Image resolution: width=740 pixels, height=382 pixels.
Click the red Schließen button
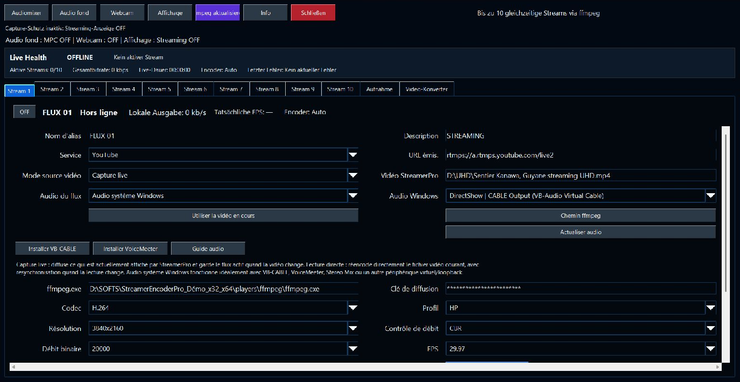click(313, 13)
